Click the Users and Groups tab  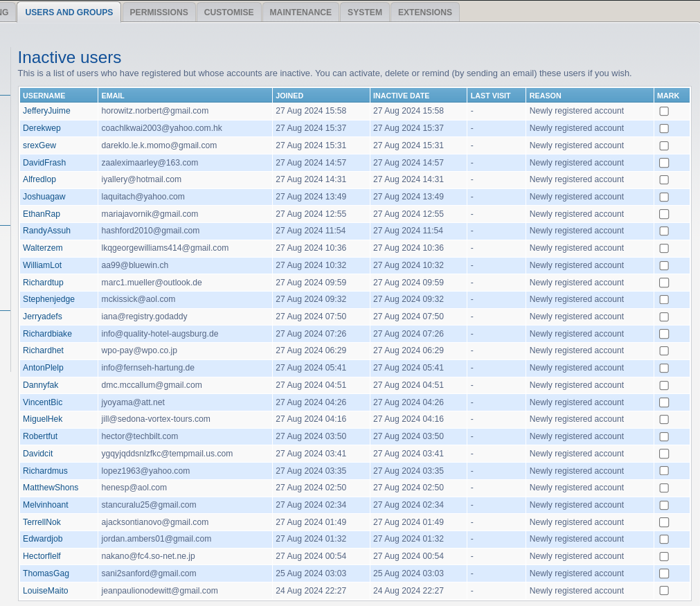69,12
